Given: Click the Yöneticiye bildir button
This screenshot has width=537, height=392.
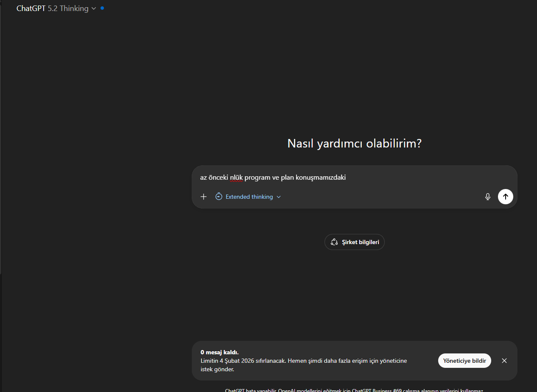Looking at the screenshot, I should (x=464, y=361).
